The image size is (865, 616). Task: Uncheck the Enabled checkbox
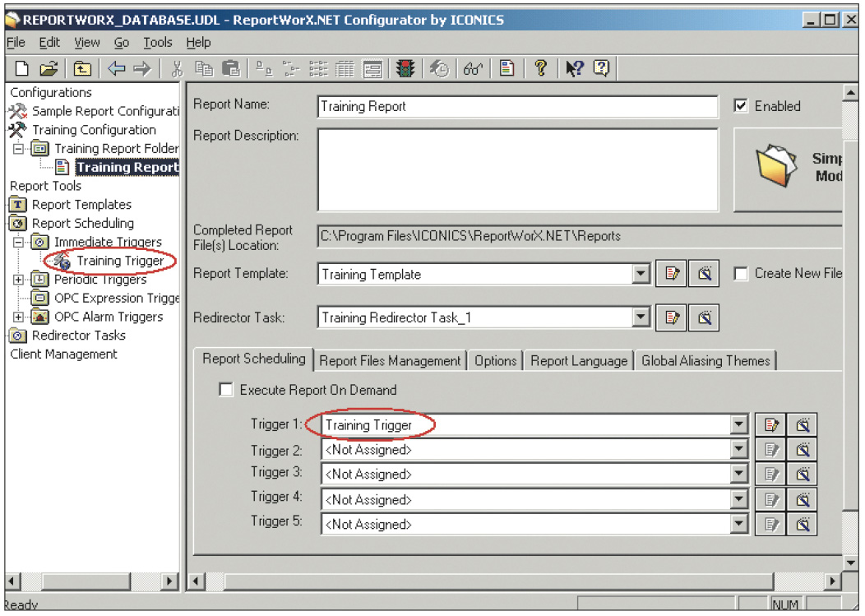click(x=741, y=106)
